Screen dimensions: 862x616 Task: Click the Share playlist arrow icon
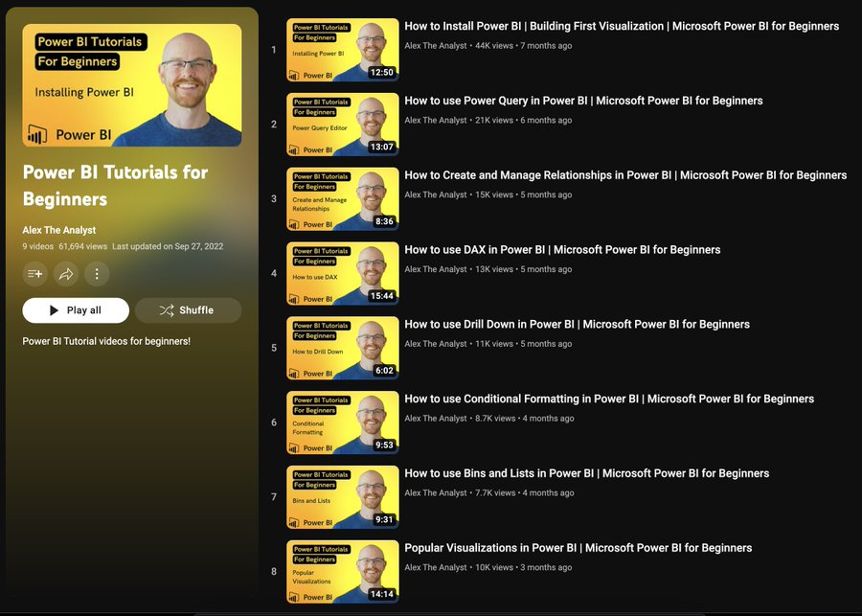click(x=66, y=273)
